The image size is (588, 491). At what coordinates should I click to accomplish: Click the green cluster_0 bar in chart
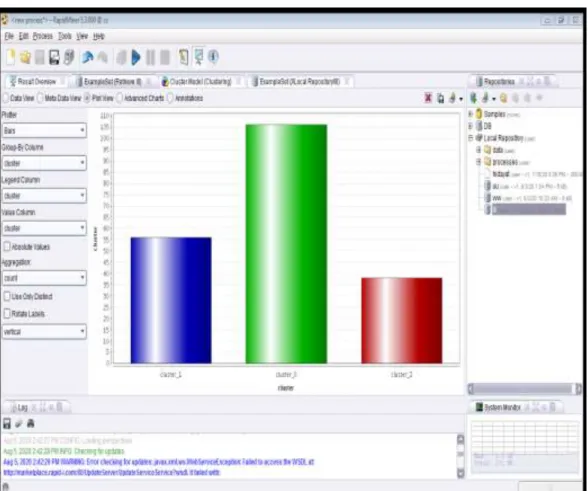[x=286, y=244]
